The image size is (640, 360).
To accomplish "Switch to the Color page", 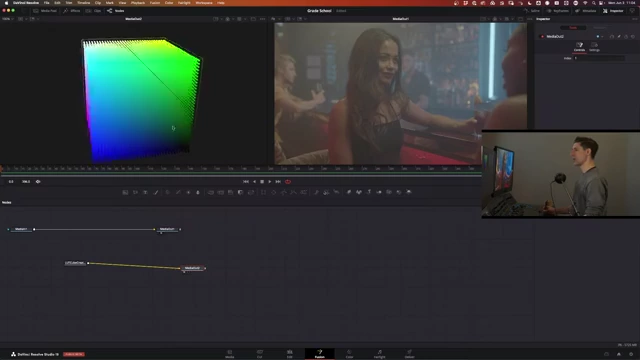I will [349, 354].
